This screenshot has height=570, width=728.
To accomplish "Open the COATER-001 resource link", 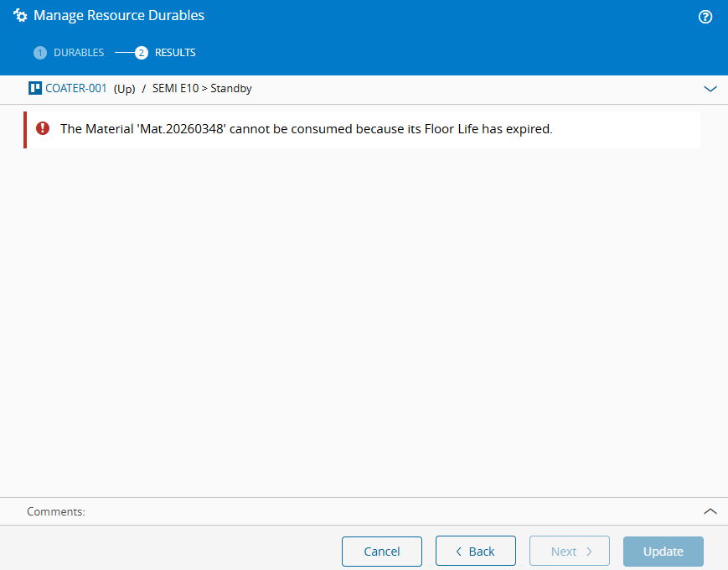I will (x=75, y=88).
